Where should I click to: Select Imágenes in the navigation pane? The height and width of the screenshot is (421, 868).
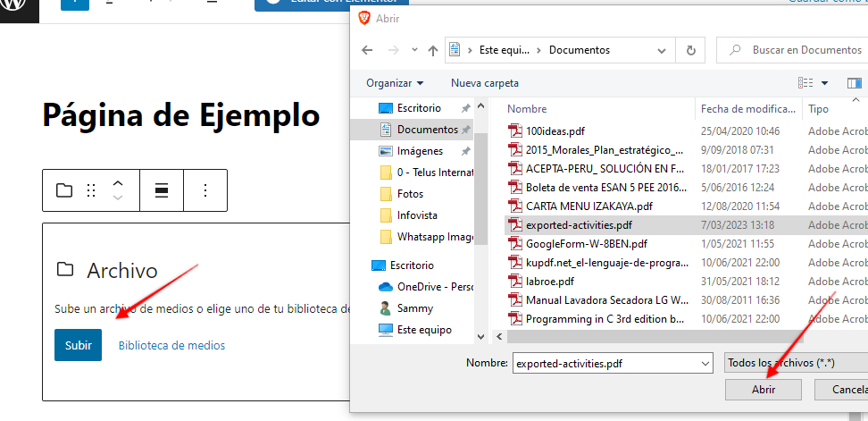(x=420, y=151)
